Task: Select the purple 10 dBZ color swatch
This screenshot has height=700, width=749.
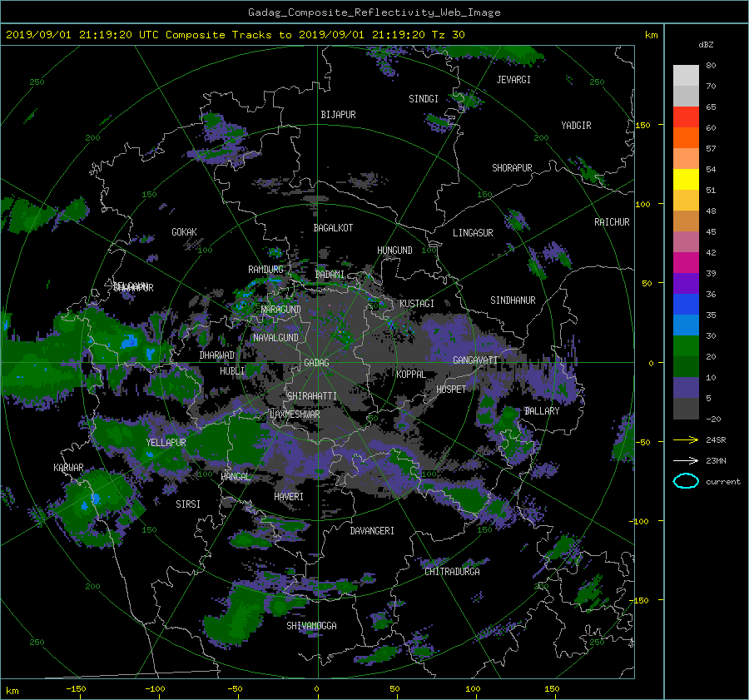Action: pyautogui.click(x=686, y=388)
